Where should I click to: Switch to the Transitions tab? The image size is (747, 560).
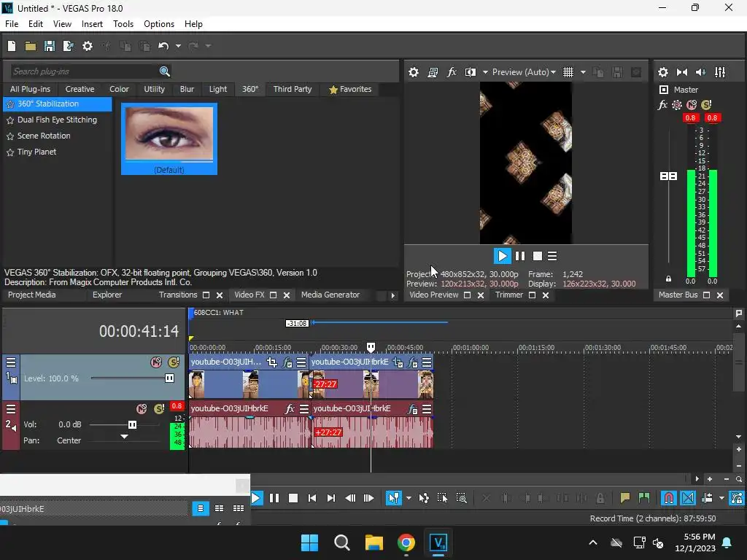178,295
